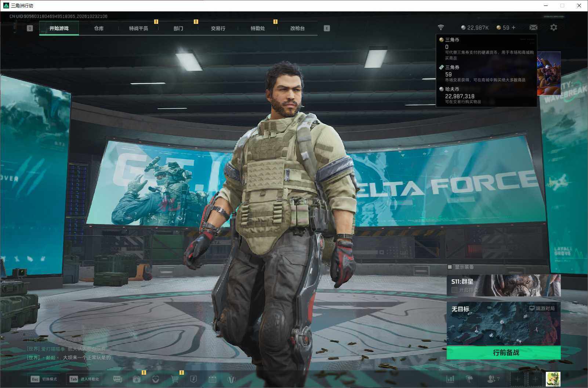Open the lightning shield icon
Viewport: 588px width, 388px height.
pos(194,379)
